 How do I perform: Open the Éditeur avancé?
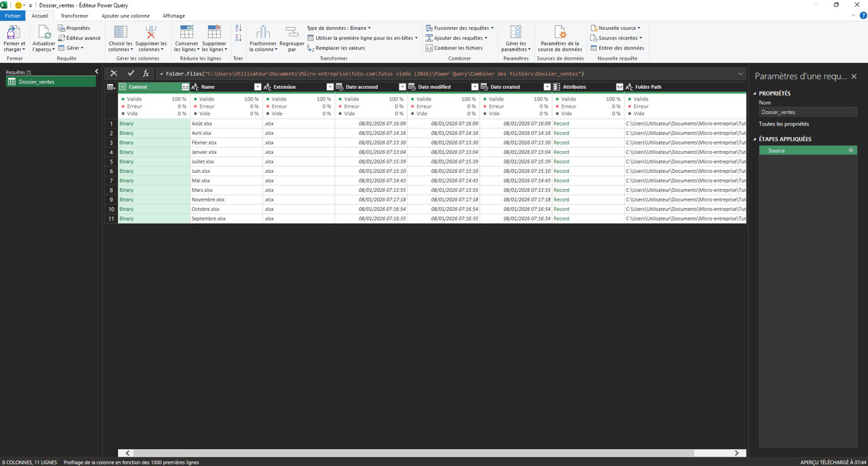coord(79,38)
